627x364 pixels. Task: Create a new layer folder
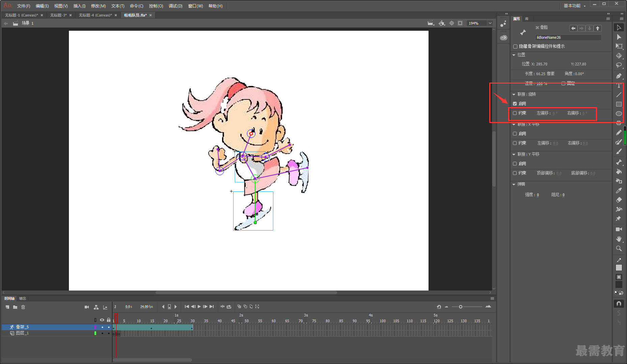point(15,307)
